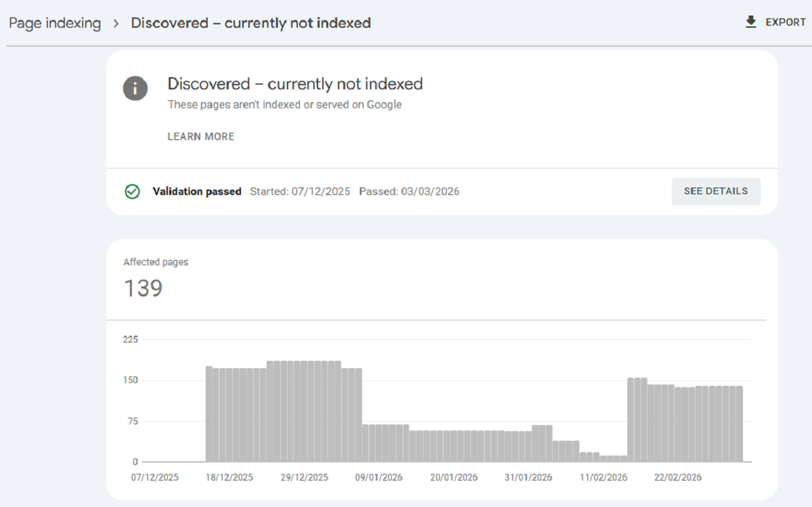812x507 pixels.
Task: Click the chart bar above 22/02/2026
Action: 679,420
